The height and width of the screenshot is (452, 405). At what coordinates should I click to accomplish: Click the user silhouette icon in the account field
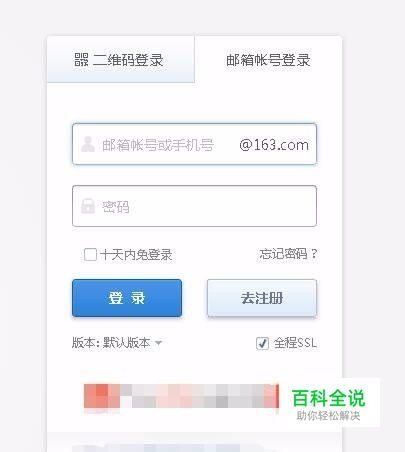[88, 144]
